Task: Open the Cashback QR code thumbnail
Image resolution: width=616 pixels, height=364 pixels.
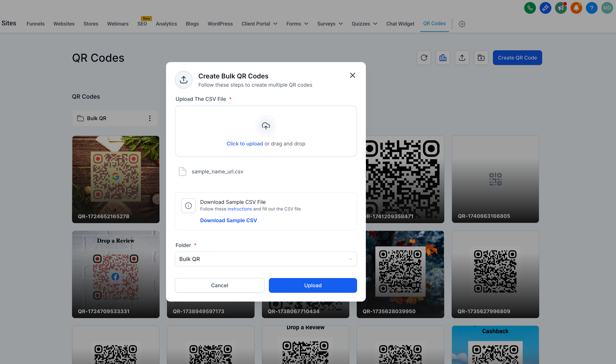Action: click(495, 345)
